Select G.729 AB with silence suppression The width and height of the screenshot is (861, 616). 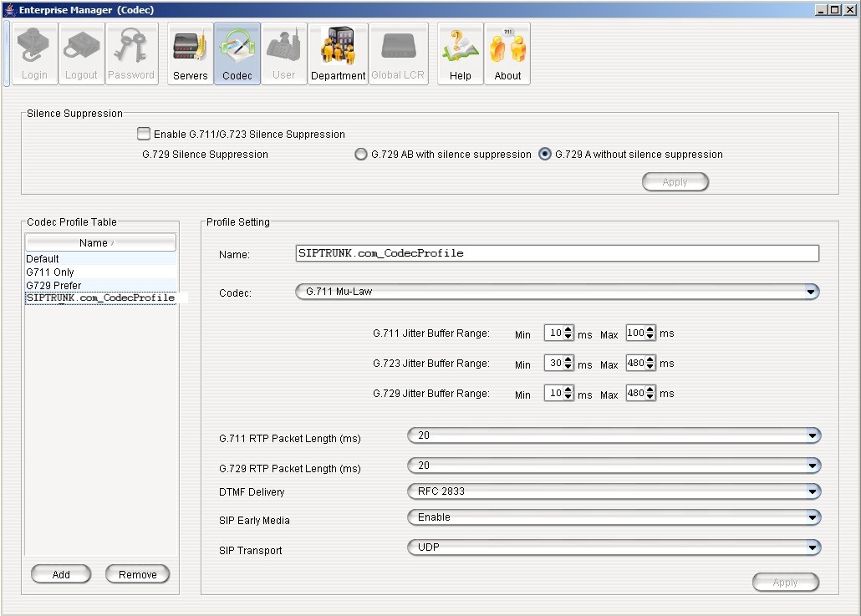[x=361, y=155]
